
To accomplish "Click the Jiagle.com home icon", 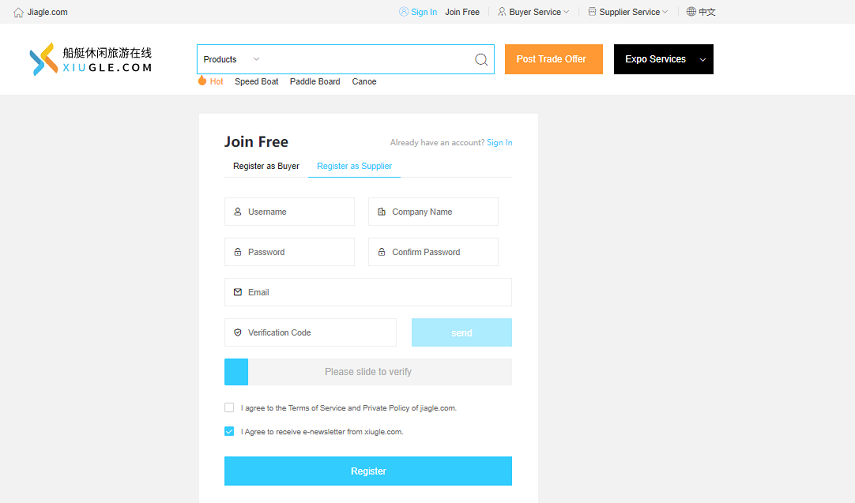I will tap(18, 12).
